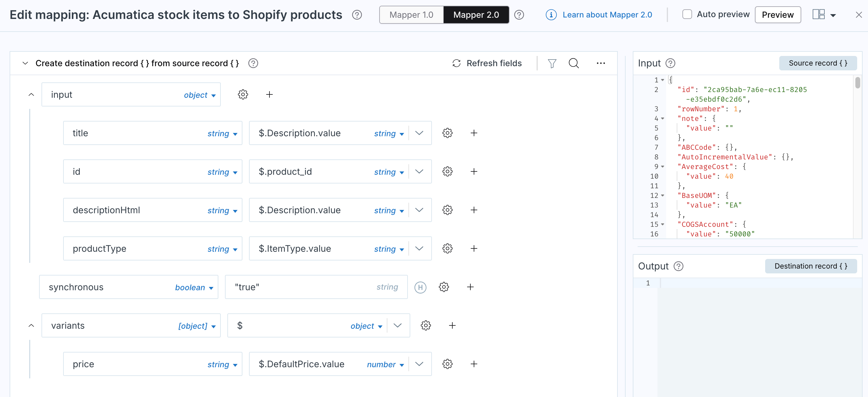Click help icon next to Input panel title
868x397 pixels.
670,63
